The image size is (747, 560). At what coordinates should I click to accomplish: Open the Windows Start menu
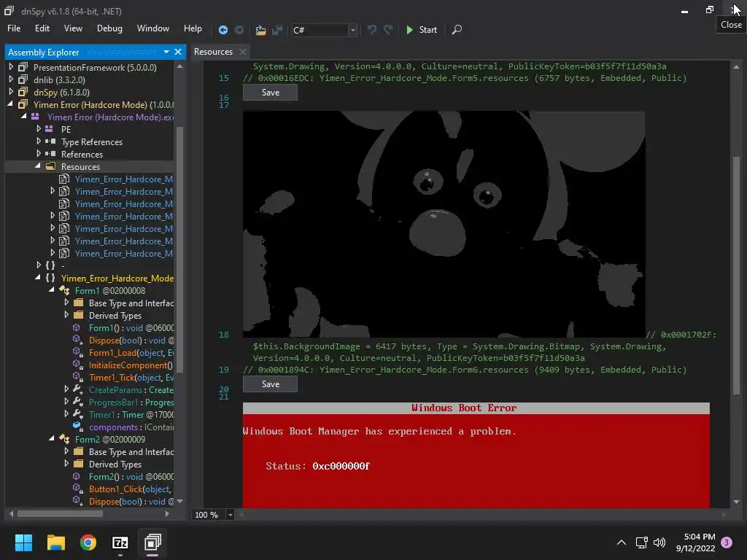point(23,542)
